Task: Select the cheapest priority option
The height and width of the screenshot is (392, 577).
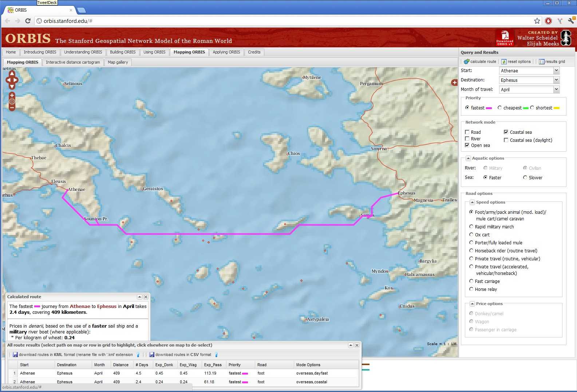Action: pyautogui.click(x=499, y=108)
